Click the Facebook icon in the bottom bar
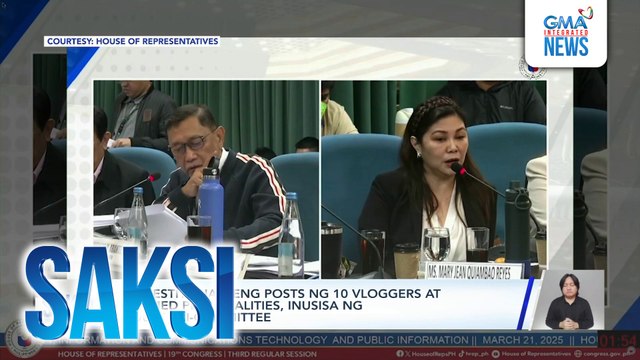The width and height of the screenshot is (640, 360). (x=400, y=354)
